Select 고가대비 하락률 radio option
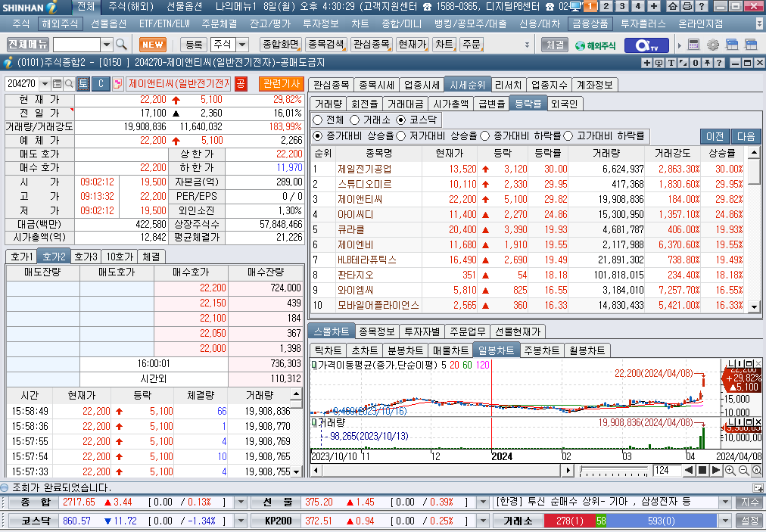766x532 pixels. (x=568, y=135)
